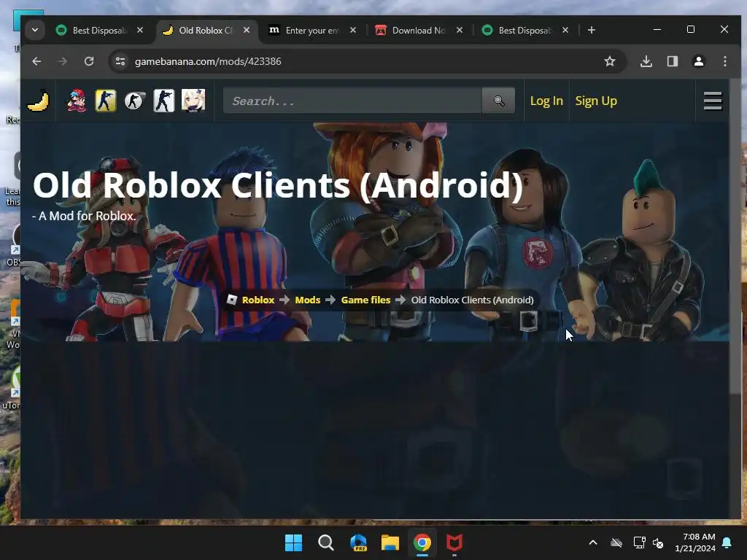Open Chrome downloads

[x=646, y=61]
